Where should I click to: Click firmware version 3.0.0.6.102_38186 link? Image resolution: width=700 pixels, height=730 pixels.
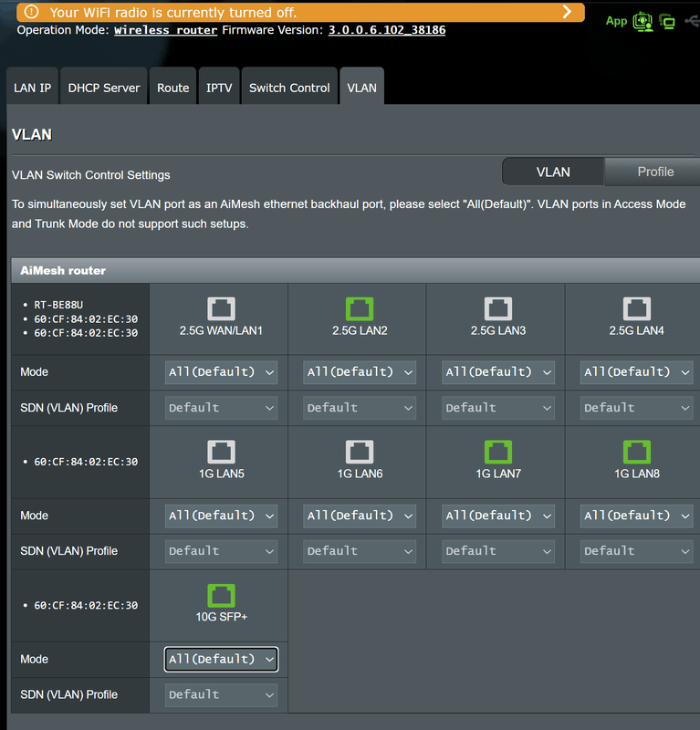(x=387, y=30)
